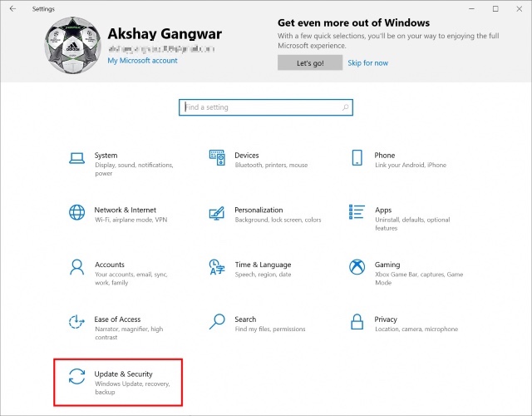This screenshot has width=532, height=416.
Task: Select the Devices label
Action: 247,156
